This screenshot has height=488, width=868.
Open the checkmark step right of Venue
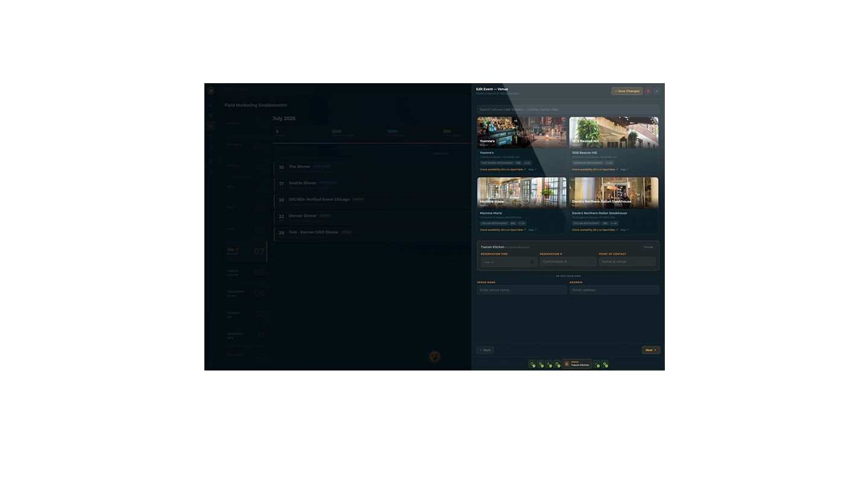pos(596,364)
